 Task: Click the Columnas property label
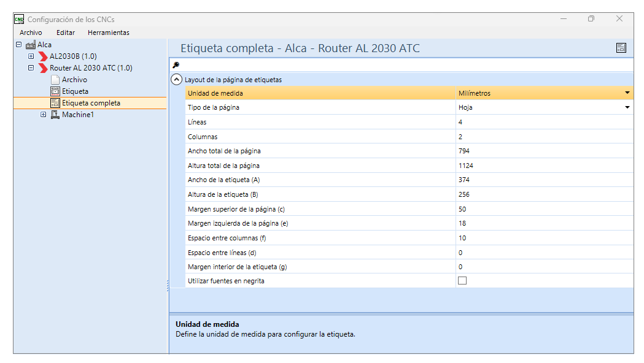tap(203, 137)
